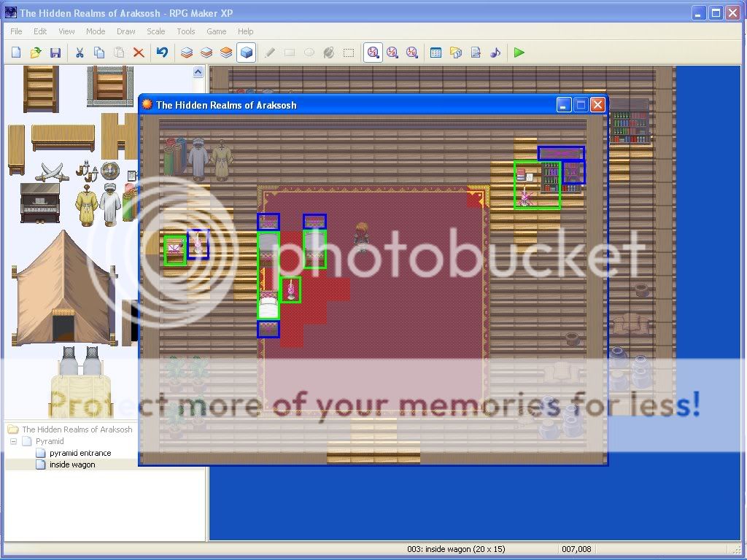Click the Undo arrow icon
This screenshot has height=560, width=747.
162,52
